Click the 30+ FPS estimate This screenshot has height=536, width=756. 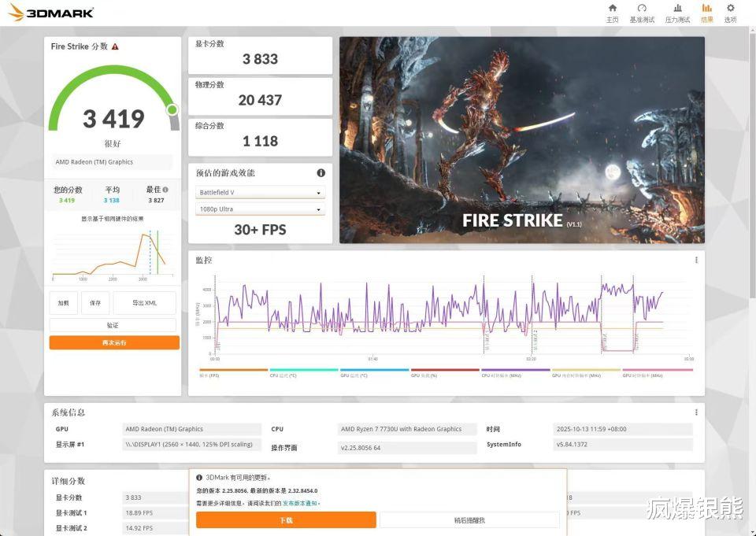tap(261, 230)
